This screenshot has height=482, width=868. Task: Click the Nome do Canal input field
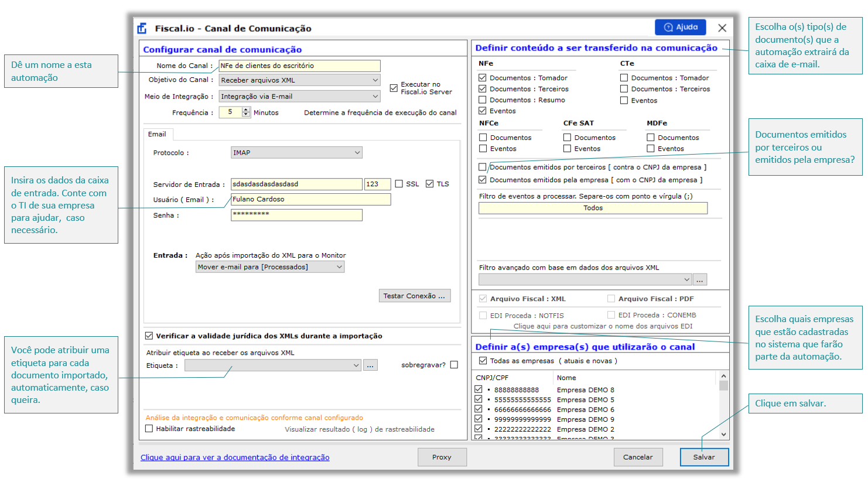299,66
